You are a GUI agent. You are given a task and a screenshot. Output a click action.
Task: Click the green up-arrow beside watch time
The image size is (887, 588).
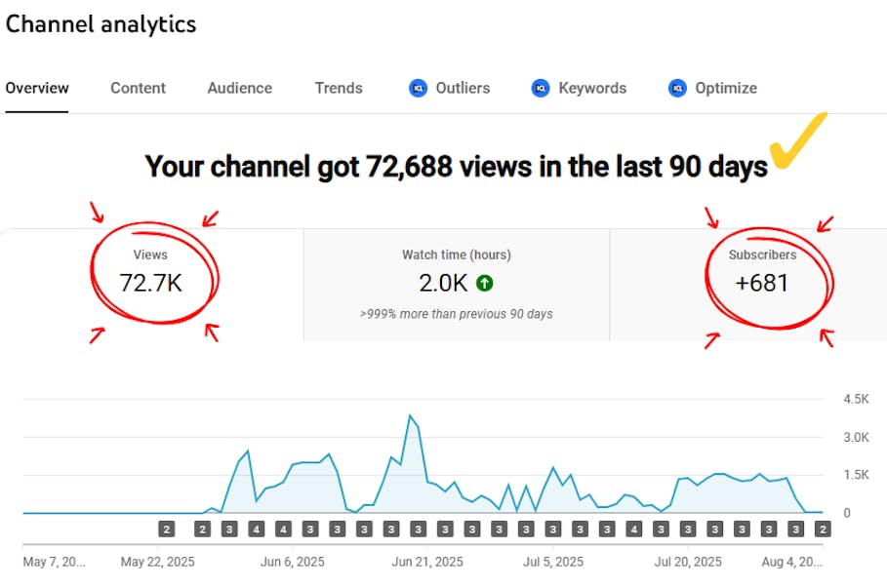pos(484,284)
